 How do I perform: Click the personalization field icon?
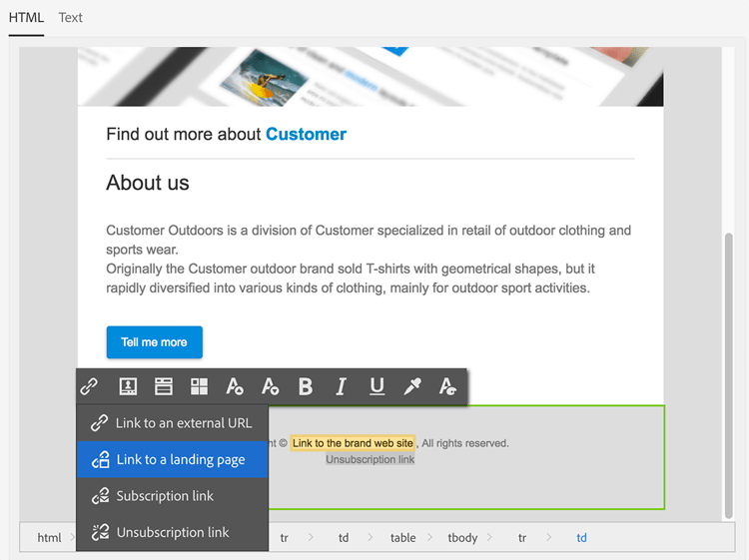point(127,386)
